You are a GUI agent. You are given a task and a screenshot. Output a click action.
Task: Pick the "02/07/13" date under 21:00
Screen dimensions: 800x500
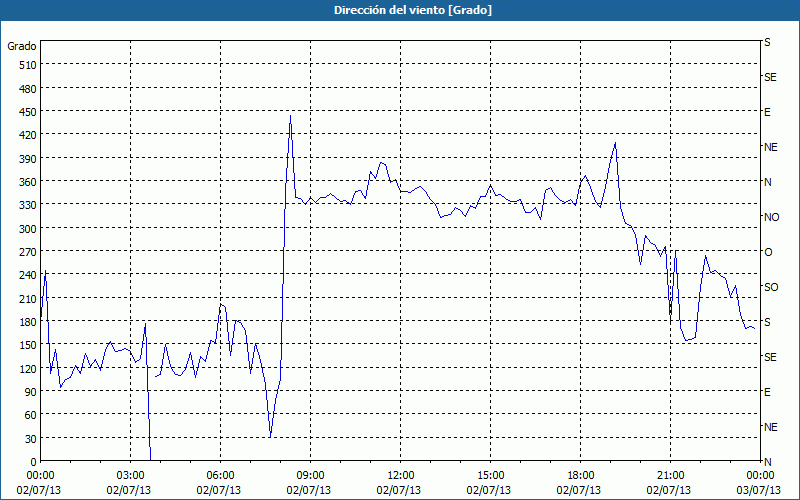[669, 490]
